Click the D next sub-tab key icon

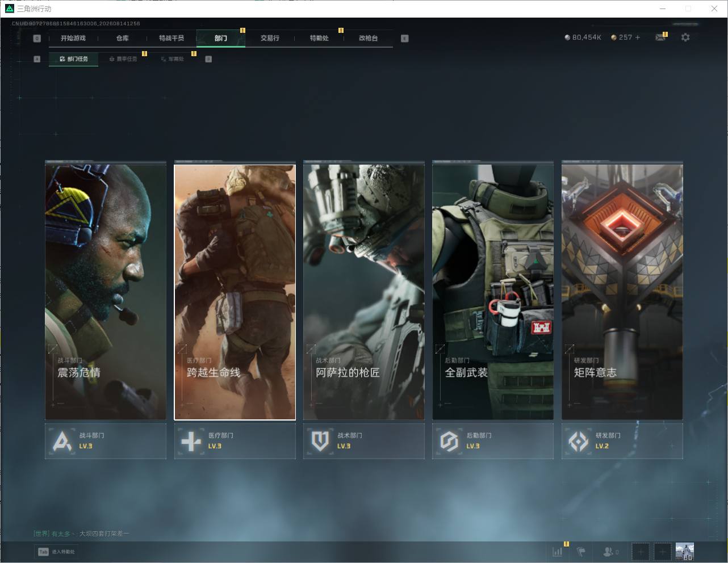pyautogui.click(x=208, y=59)
